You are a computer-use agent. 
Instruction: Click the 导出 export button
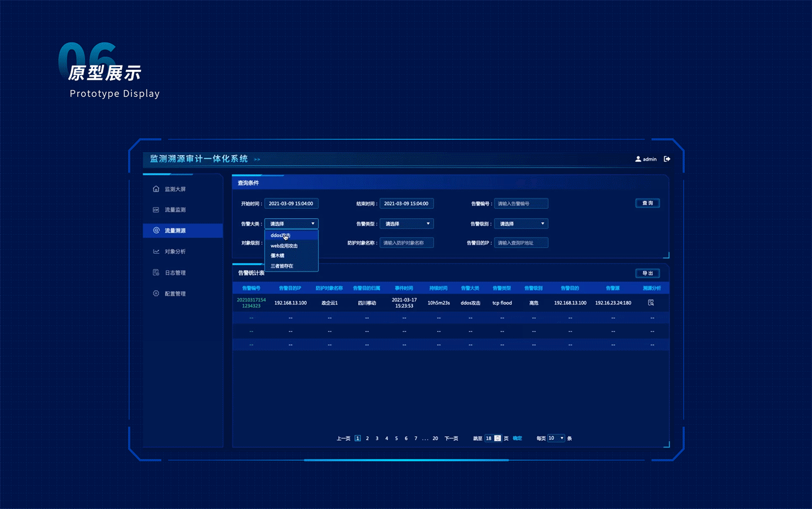(x=647, y=273)
